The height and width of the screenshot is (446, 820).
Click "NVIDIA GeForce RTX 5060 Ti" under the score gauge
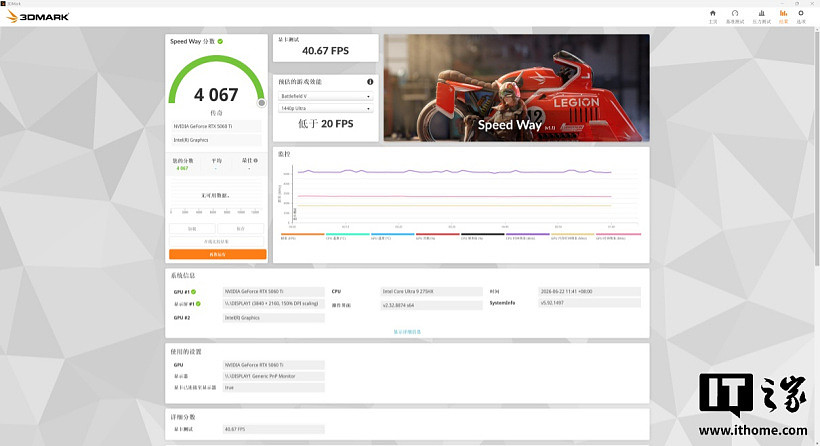click(x=216, y=126)
